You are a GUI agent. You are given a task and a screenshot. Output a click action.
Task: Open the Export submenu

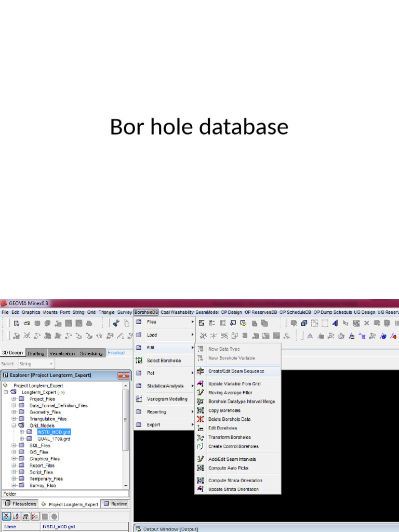(x=165, y=424)
